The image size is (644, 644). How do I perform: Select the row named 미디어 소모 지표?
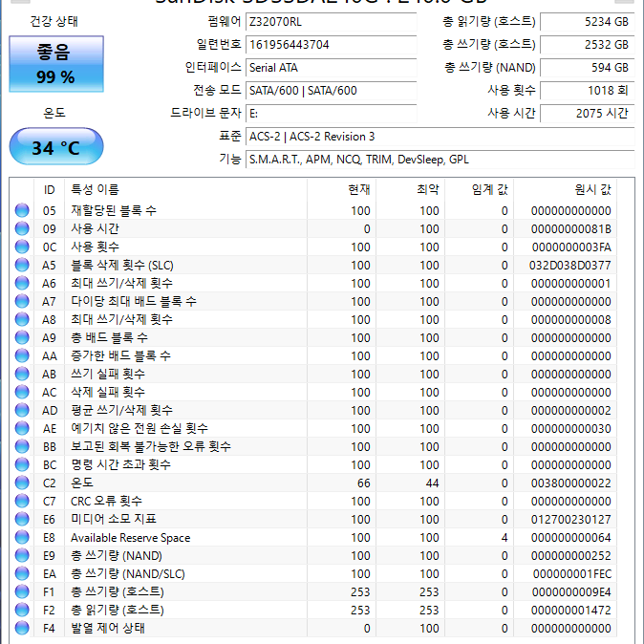[x=314, y=519]
